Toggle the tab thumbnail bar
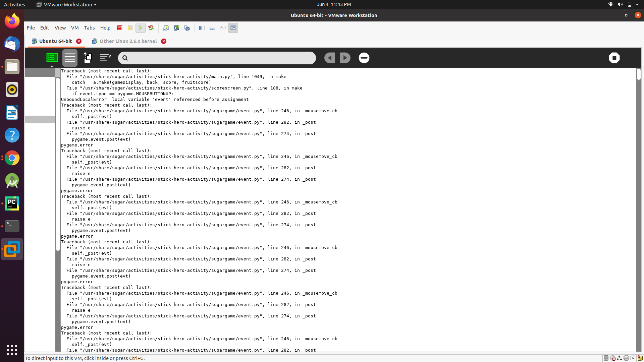 [x=212, y=28]
